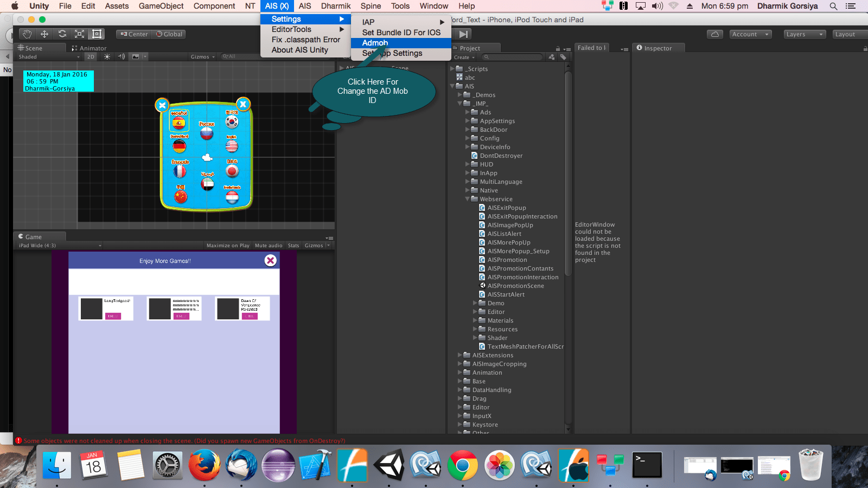The image size is (868, 488).
Task: Select AISPromotionScene scene asset
Action: tap(511, 286)
